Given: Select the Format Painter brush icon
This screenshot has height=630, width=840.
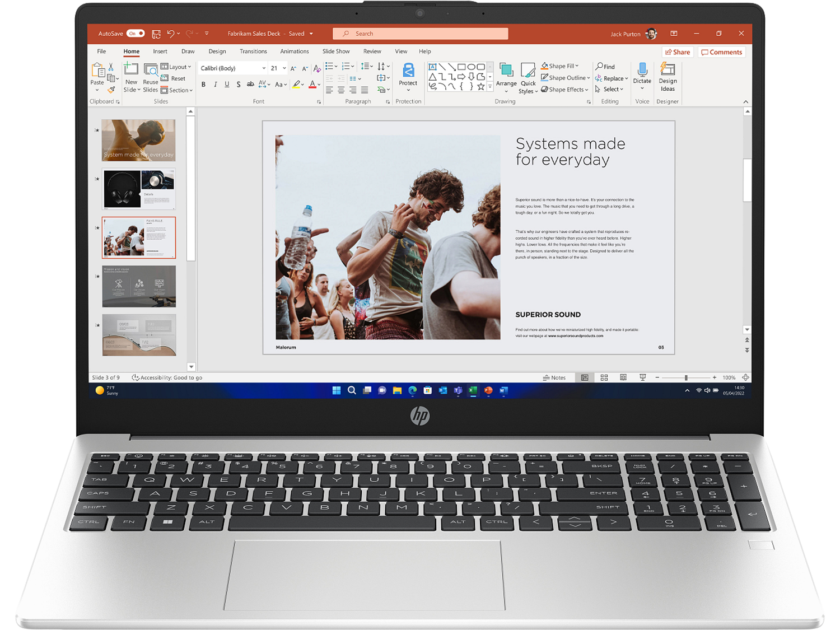Looking at the screenshot, I should [x=111, y=90].
